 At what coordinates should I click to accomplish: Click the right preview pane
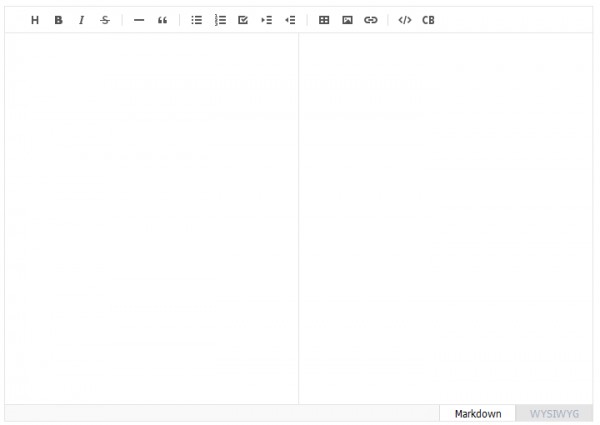click(x=446, y=218)
